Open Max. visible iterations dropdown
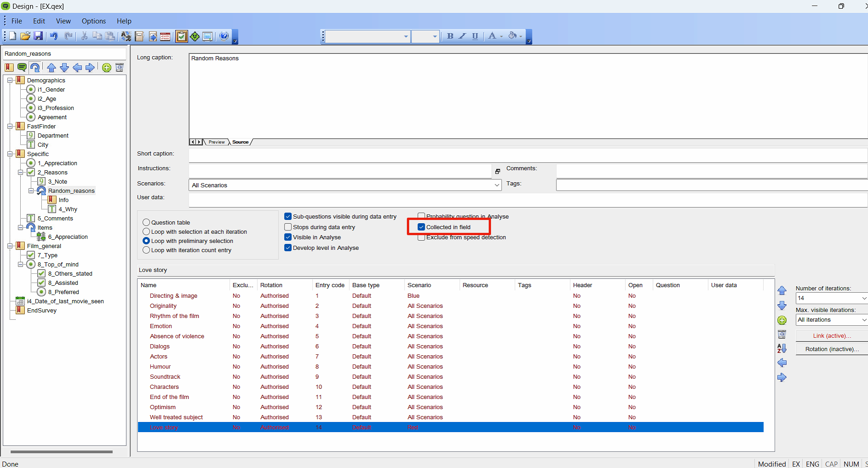Viewport: 868px width, 468px height. (864, 320)
